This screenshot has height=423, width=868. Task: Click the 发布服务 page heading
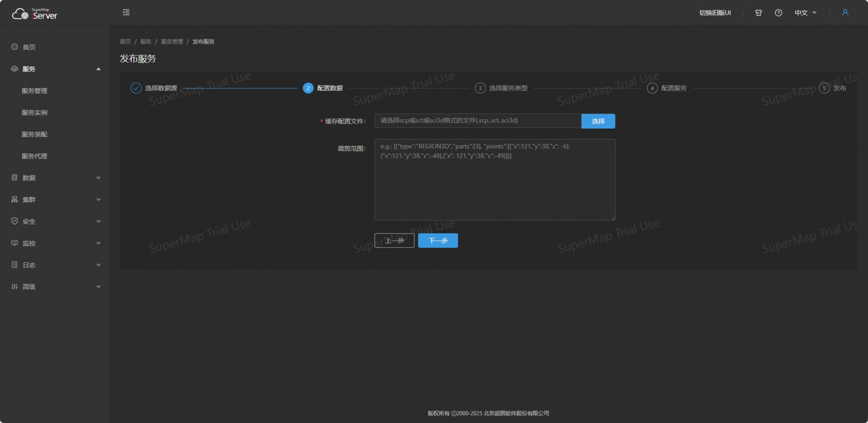tap(138, 58)
